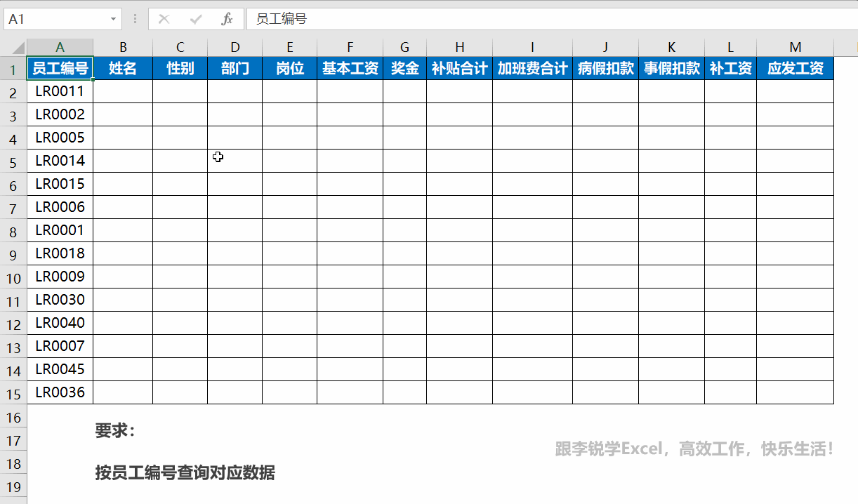Click the 按员工编号查询对应数据 text
This screenshot has height=504, width=858.
click(x=185, y=472)
